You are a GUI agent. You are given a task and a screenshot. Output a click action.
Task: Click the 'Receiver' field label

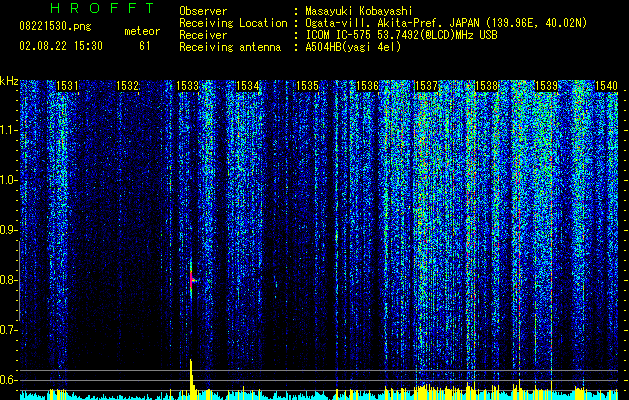pyautogui.click(x=203, y=35)
